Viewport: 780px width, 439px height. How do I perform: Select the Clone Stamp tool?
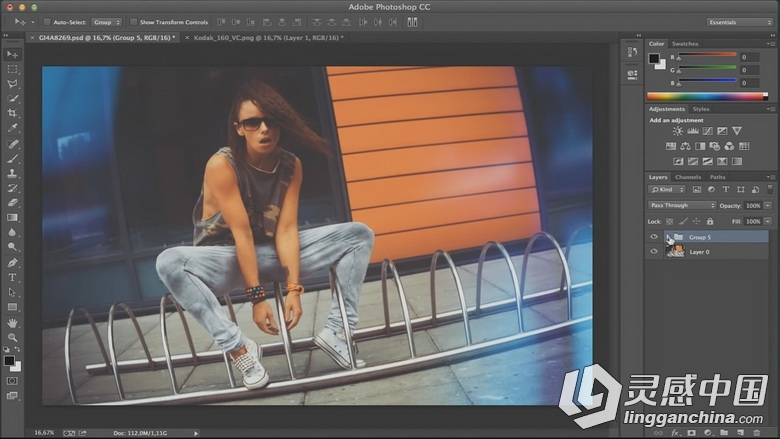coord(12,174)
